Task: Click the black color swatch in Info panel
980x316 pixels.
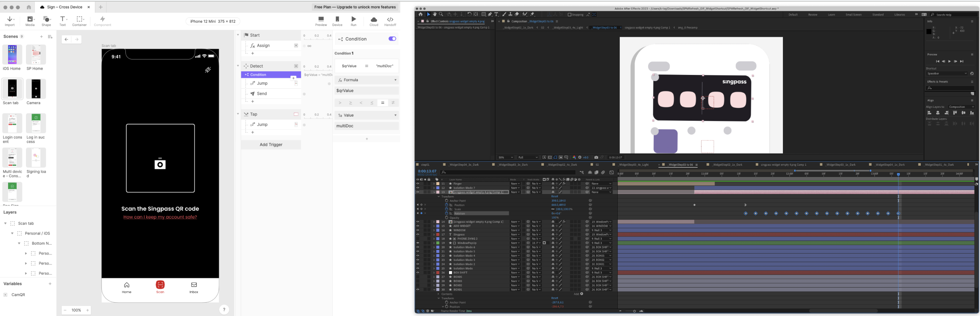Action: click(929, 32)
